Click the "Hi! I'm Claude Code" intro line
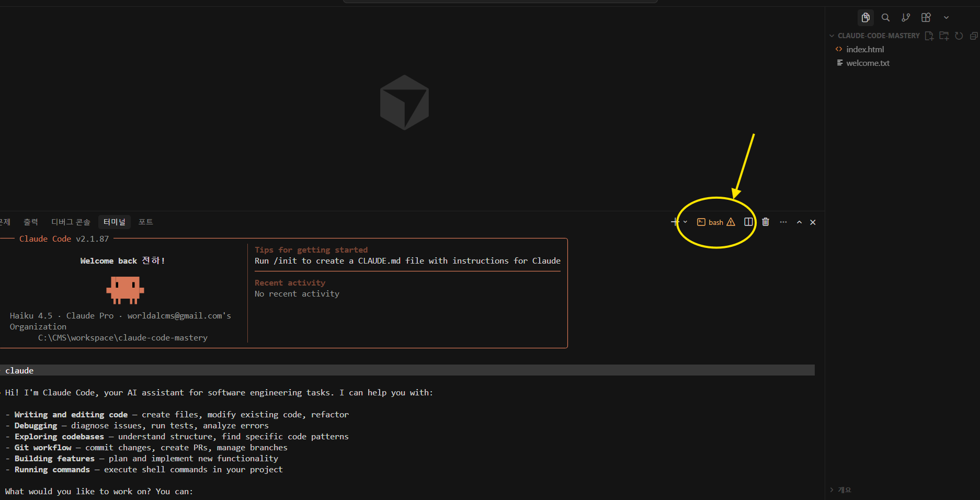Viewport: 980px width, 500px height. [x=219, y=393]
